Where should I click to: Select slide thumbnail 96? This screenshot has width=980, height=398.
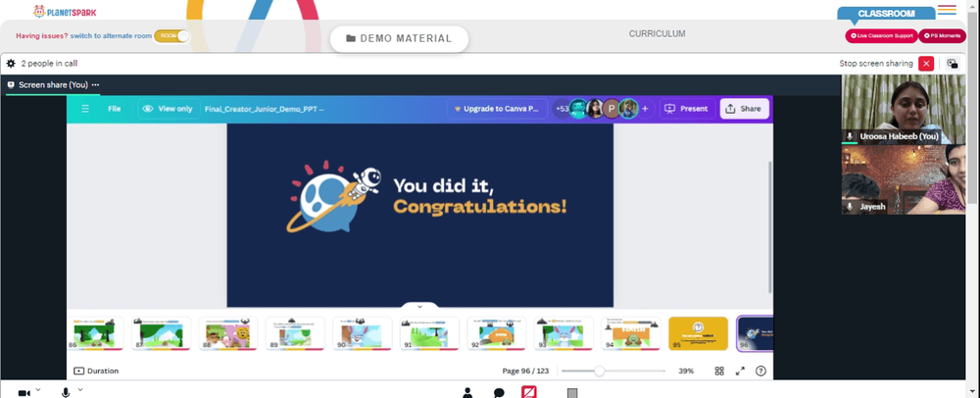pos(755,333)
